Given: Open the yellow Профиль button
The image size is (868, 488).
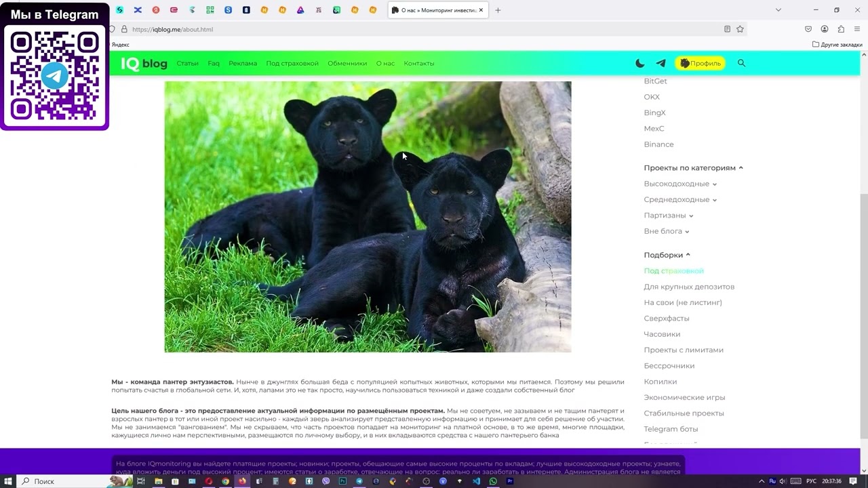Looking at the screenshot, I should click(x=700, y=63).
